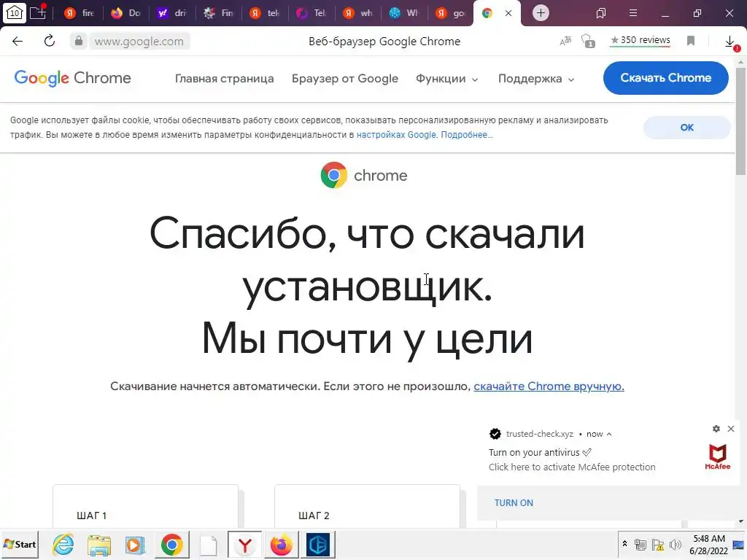The width and height of the screenshot is (747, 560).
Task: Open the Protect shield icon with badge
Action: click(589, 41)
